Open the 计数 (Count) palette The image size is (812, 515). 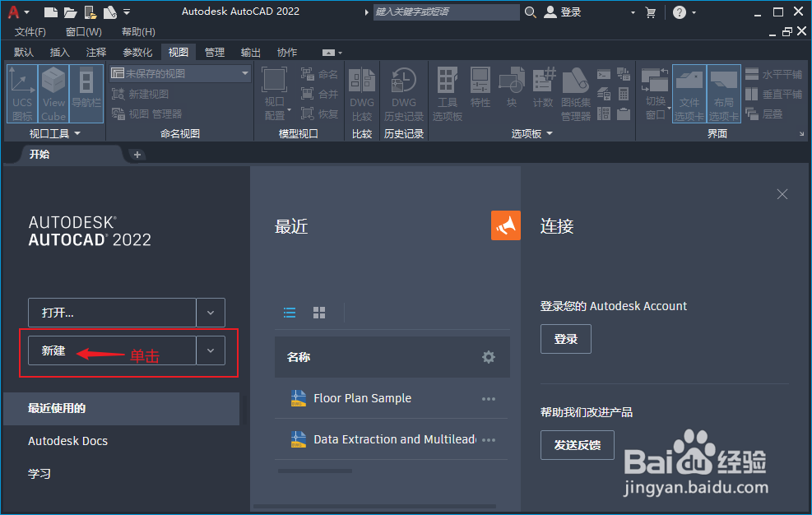click(x=543, y=88)
